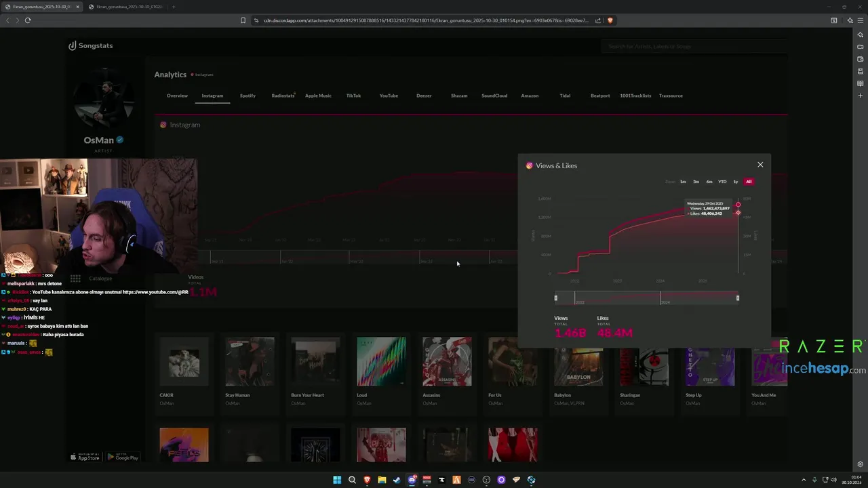Open the Deezer analytics tab
868x488 pixels.
(x=424, y=96)
